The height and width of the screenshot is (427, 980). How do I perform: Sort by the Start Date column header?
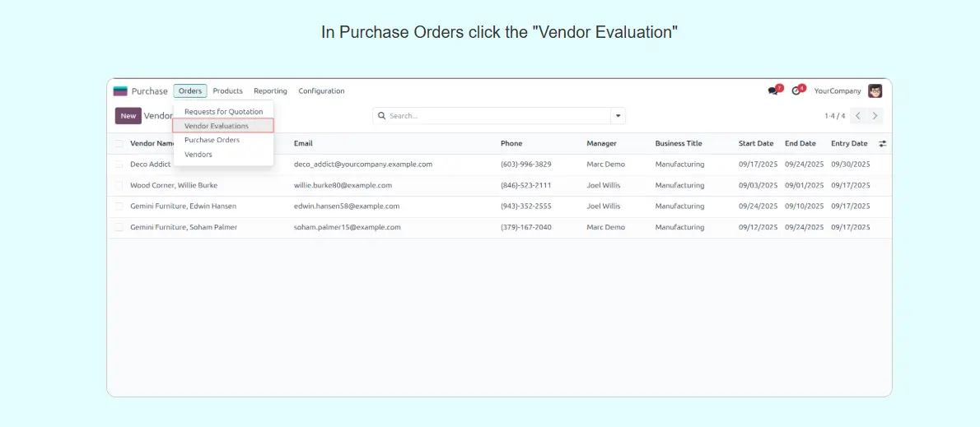[756, 144]
